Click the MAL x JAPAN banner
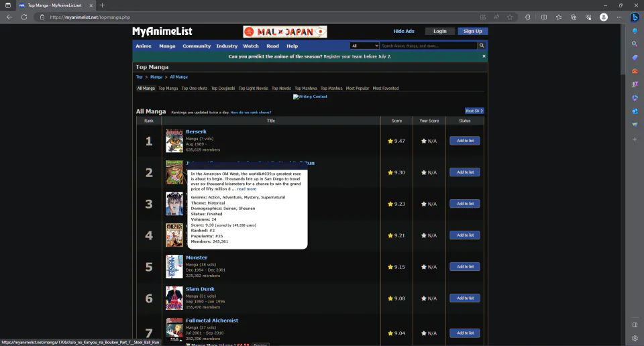The height and width of the screenshot is (346, 644). pyautogui.click(x=285, y=32)
